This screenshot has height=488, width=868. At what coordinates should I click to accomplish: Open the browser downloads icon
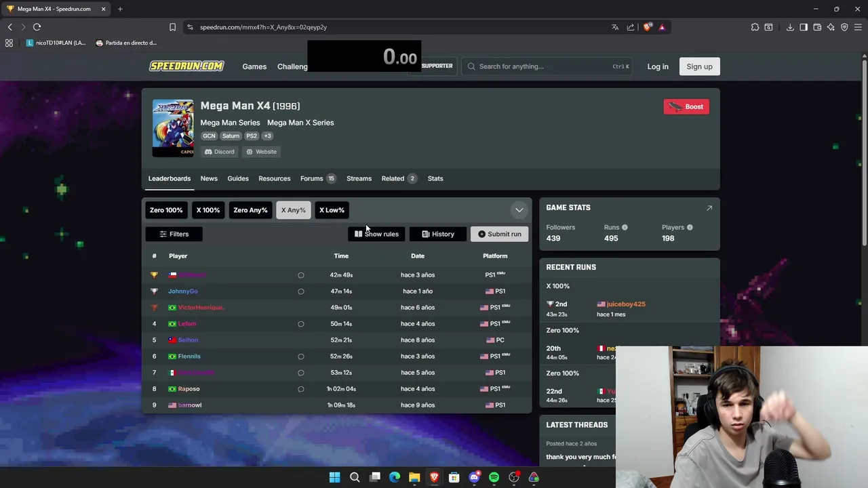(x=790, y=27)
